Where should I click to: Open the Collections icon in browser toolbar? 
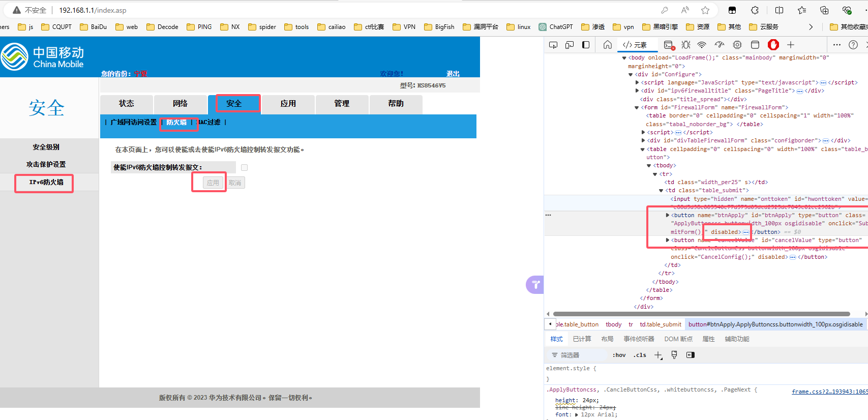click(824, 10)
